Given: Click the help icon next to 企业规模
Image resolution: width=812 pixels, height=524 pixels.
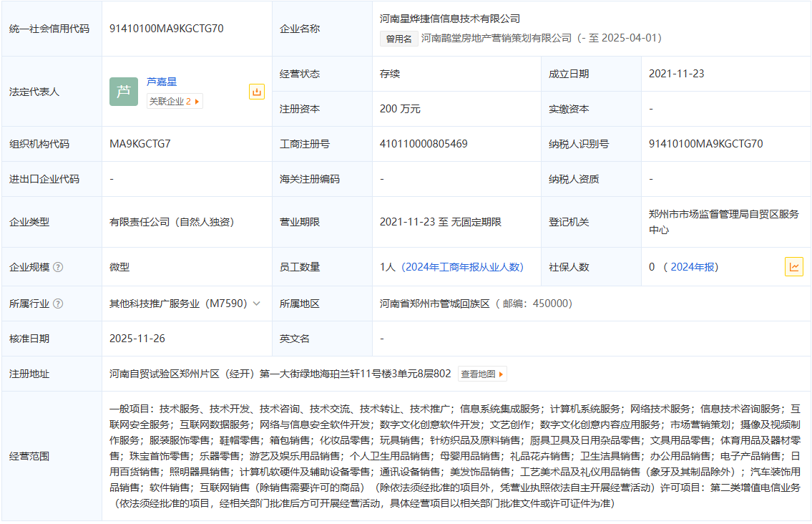Looking at the screenshot, I should [58, 267].
